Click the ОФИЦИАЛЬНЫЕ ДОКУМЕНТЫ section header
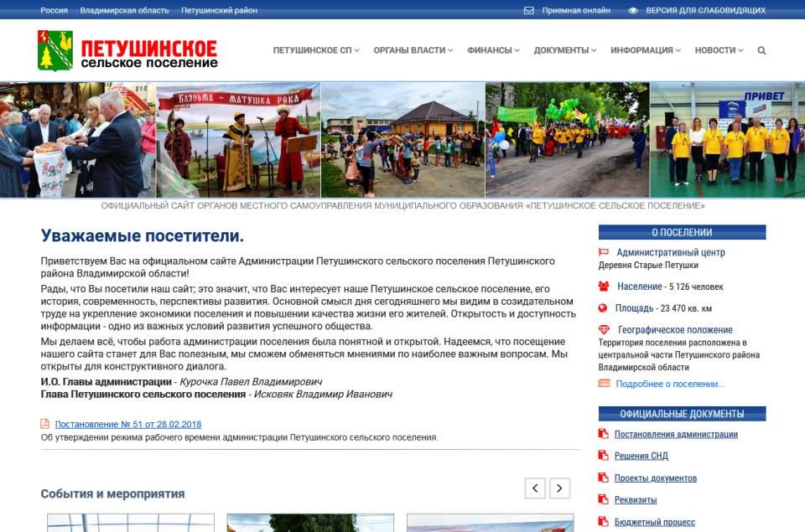This screenshot has width=805, height=532. (x=682, y=414)
